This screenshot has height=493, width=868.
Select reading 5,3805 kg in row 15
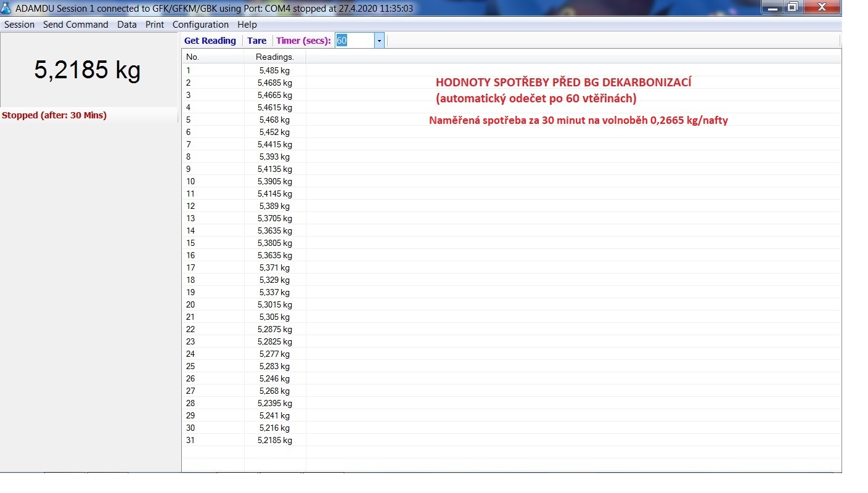[275, 243]
